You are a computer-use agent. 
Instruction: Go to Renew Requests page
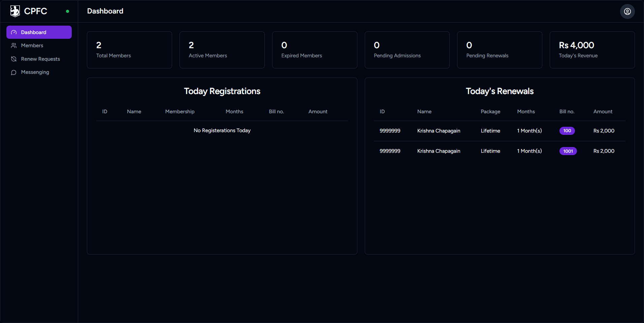click(x=40, y=59)
